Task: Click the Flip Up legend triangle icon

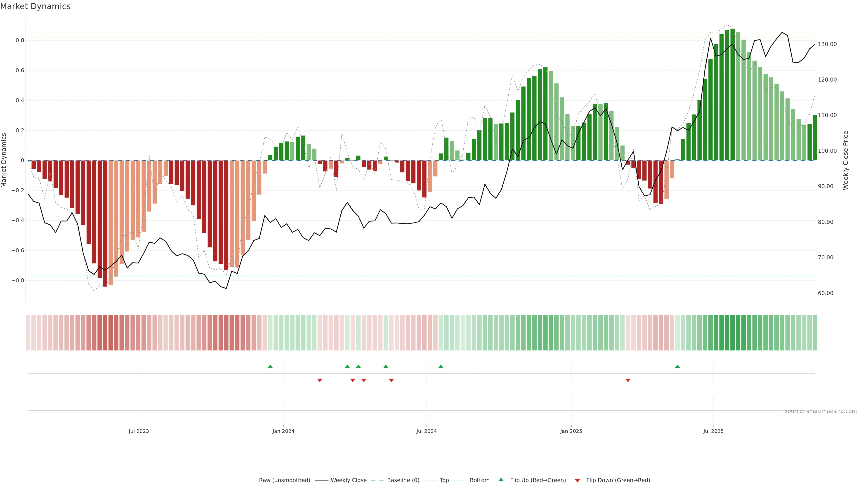Action: 501,480
